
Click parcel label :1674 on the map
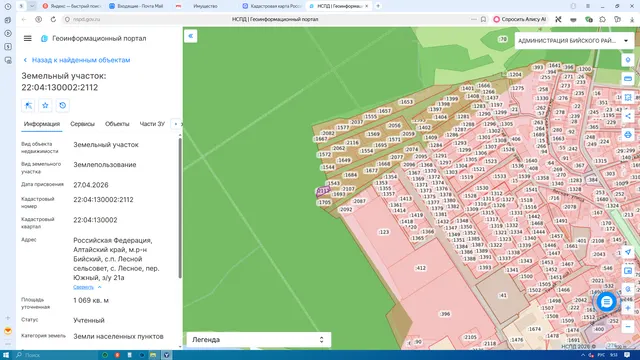coord(534,329)
